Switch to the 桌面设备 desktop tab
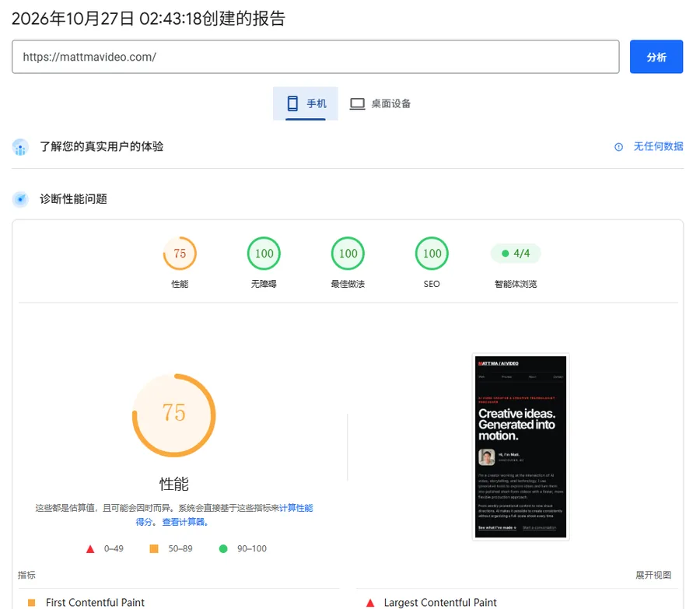The width and height of the screenshot is (700, 609). pos(380,103)
